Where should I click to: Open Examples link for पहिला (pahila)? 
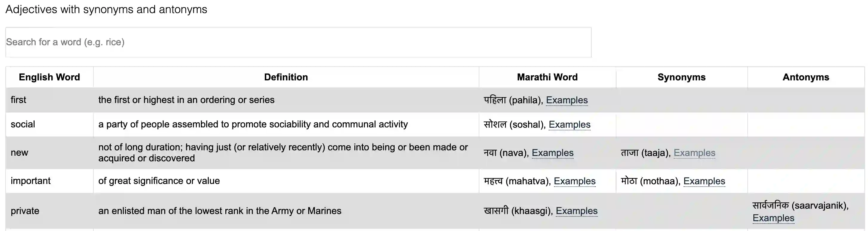[567, 100]
